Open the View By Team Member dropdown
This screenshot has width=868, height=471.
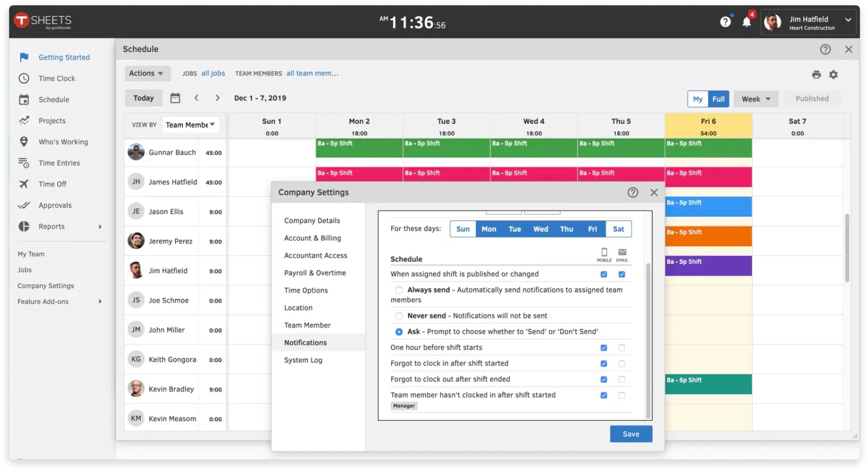(x=190, y=125)
